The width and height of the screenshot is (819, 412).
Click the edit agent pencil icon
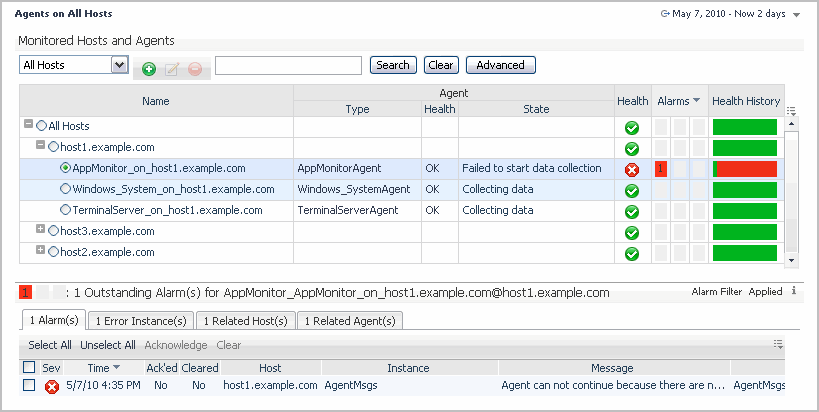click(x=172, y=68)
